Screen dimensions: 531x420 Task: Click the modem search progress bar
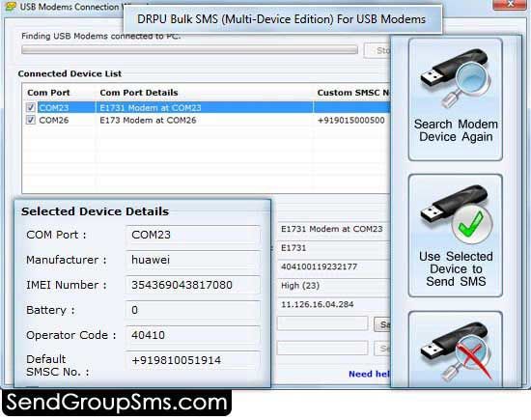click(x=189, y=50)
